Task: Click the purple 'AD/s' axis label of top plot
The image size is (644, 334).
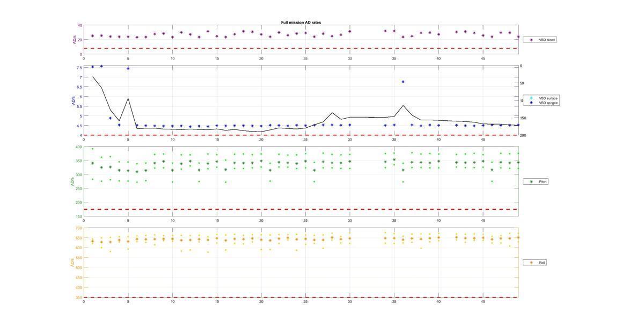Action: [75, 40]
